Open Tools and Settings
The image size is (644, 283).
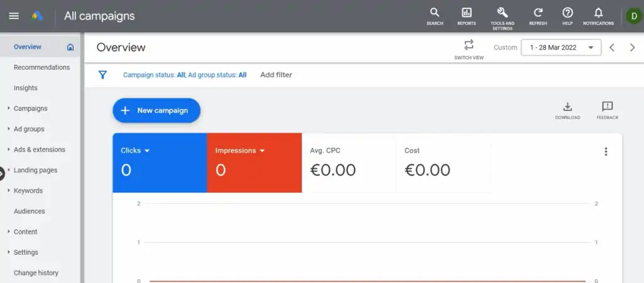tap(502, 18)
